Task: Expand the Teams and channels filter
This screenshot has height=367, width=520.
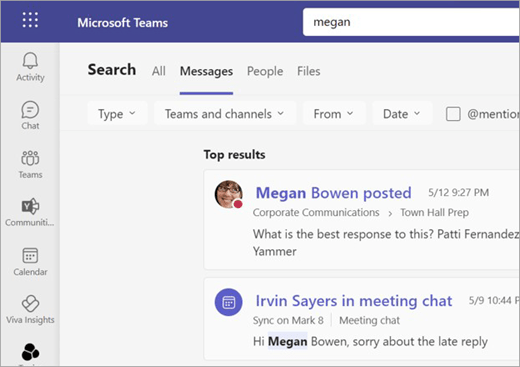Action: click(x=225, y=114)
